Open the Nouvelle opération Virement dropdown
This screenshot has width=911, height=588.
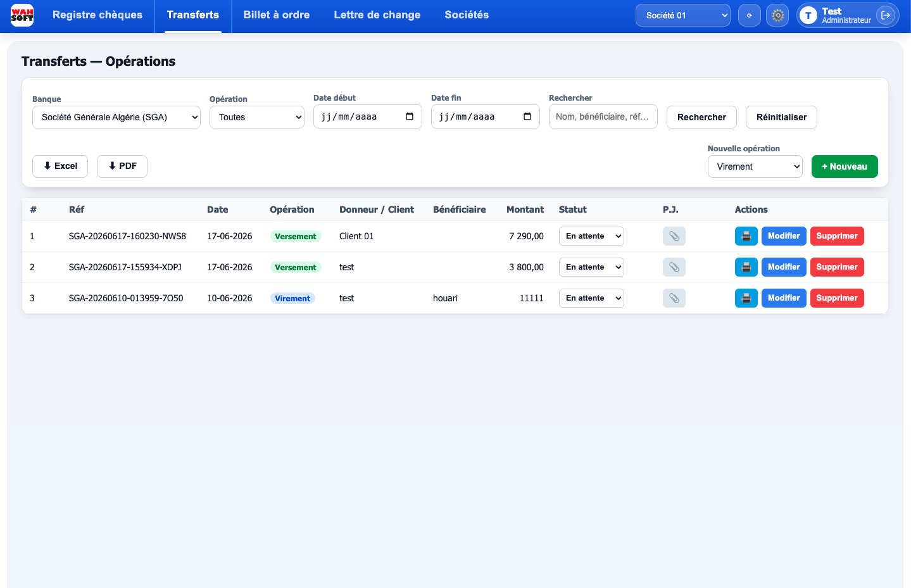[755, 166]
